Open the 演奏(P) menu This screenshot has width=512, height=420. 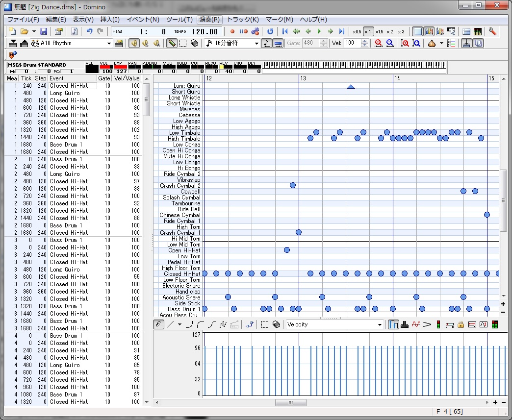click(x=209, y=20)
